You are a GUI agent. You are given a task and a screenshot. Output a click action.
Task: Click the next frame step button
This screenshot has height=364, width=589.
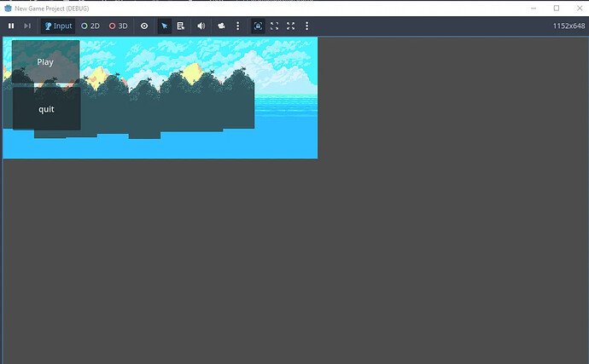pos(27,26)
